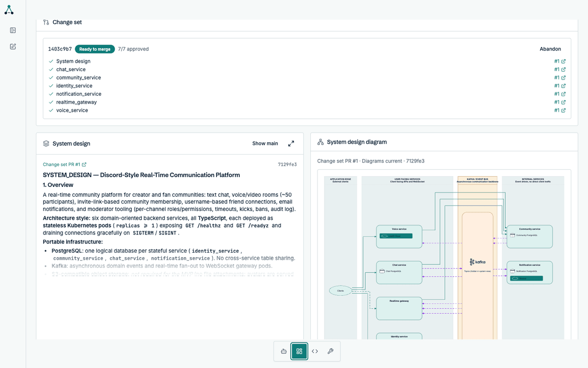Click the Kafka logo in the diagram
The image size is (588, 368).
(x=477, y=262)
